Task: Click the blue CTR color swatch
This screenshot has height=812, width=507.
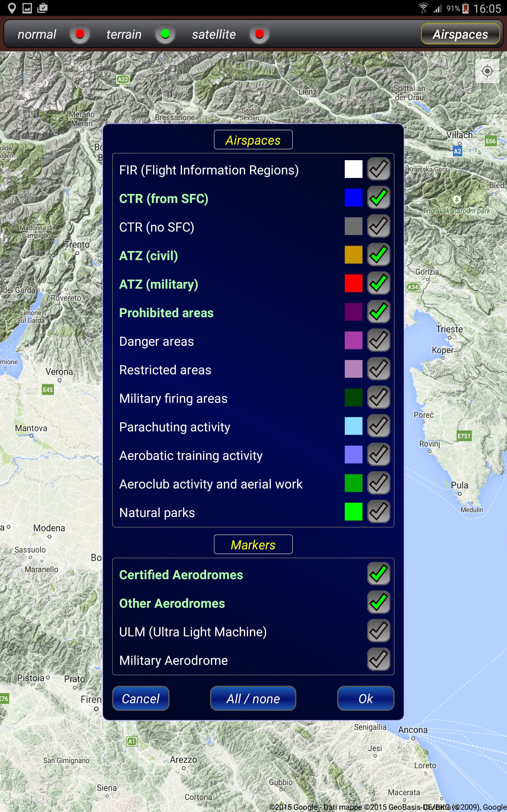Action: coord(353,198)
